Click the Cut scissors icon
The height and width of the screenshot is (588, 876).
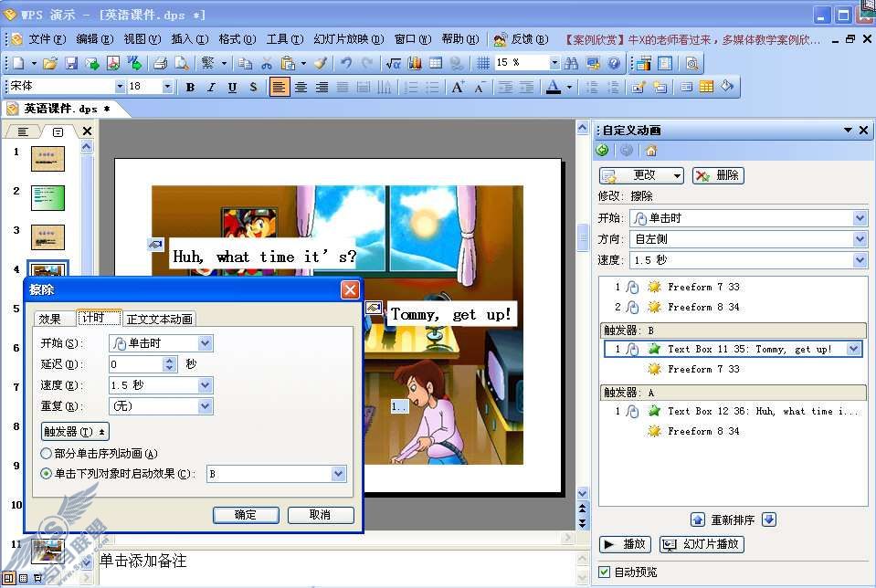(267, 63)
